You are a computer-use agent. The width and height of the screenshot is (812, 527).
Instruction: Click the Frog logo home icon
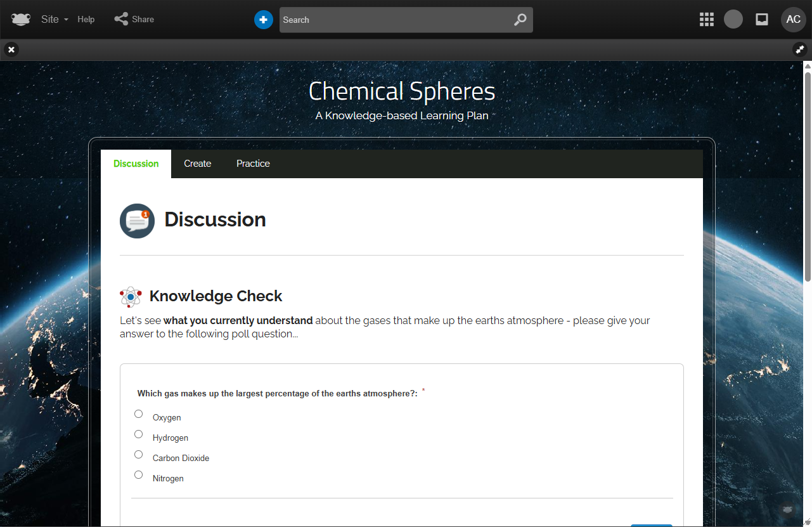tap(21, 20)
